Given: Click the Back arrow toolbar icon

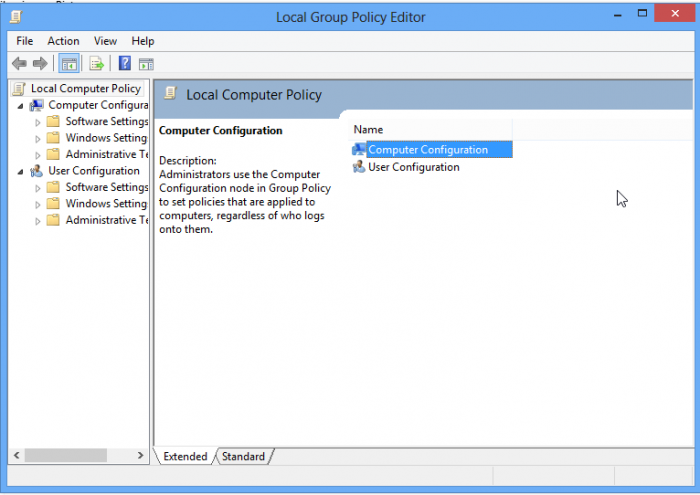Looking at the screenshot, I should (19, 64).
